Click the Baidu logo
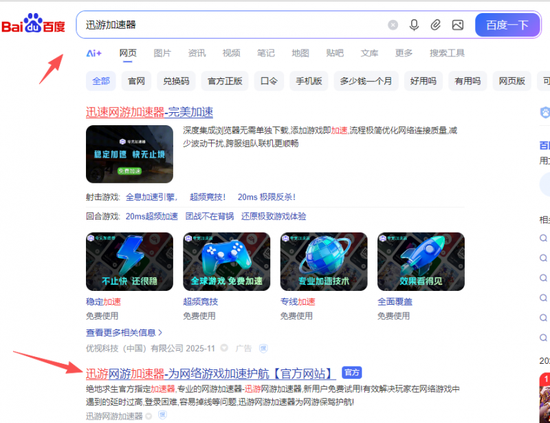This screenshot has width=550, height=423. click(x=33, y=24)
